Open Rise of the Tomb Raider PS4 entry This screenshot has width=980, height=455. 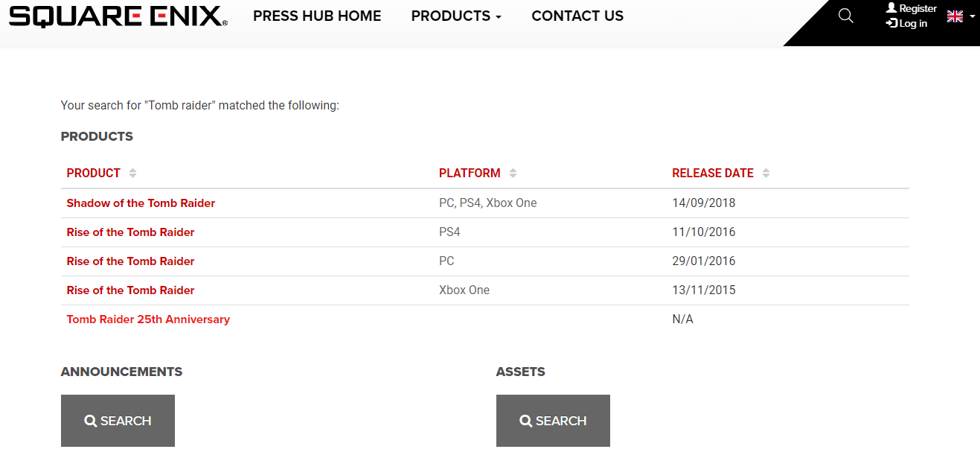[130, 232]
